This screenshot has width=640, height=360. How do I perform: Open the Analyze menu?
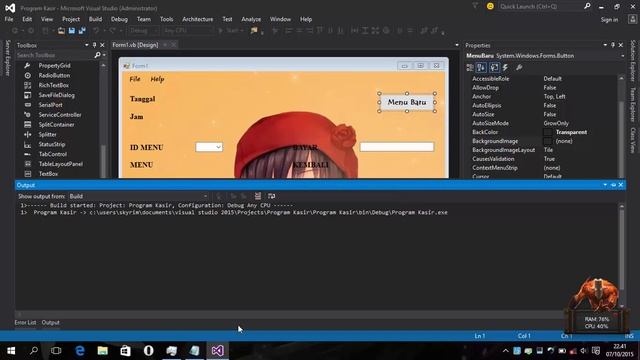[x=251, y=19]
